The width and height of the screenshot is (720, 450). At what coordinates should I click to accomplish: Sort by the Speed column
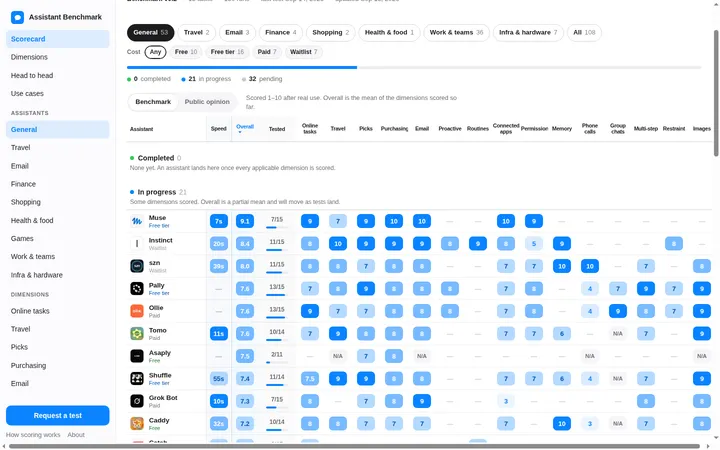click(219, 129)
